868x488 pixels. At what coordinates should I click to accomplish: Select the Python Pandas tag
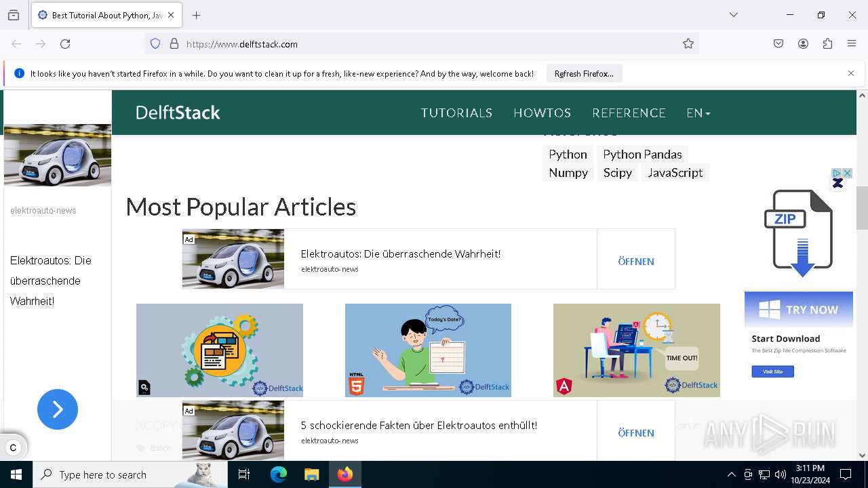pos(642,155)
